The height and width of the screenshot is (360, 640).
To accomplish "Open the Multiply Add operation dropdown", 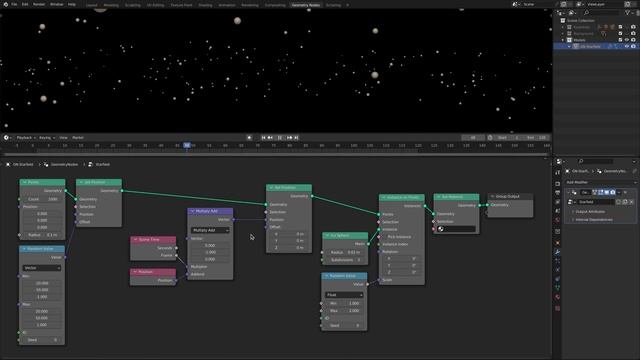I will (x=210, y=230).
